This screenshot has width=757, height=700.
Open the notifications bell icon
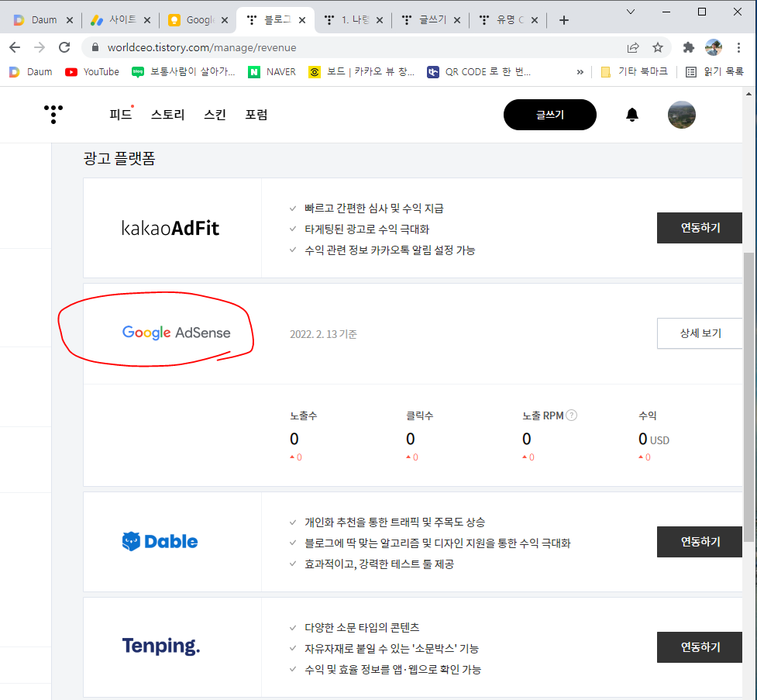[632, 115]
